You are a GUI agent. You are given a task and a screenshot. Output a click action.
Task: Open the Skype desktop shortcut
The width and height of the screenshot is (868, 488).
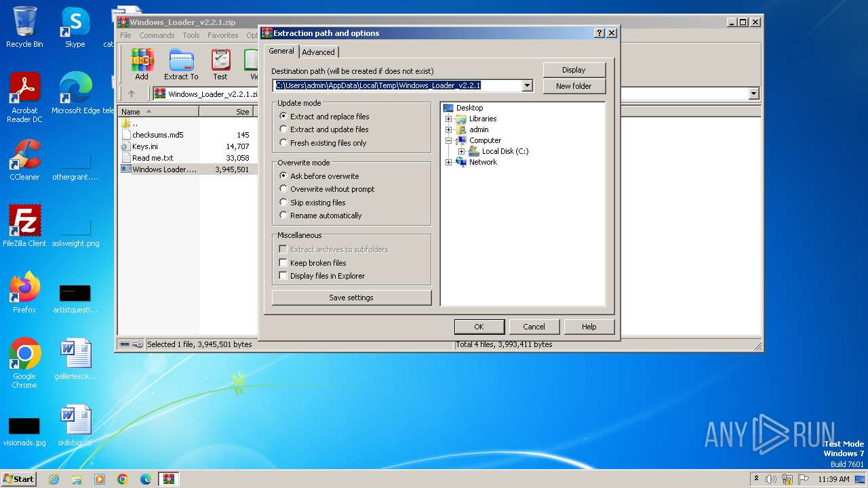click(x=75, y=27)
